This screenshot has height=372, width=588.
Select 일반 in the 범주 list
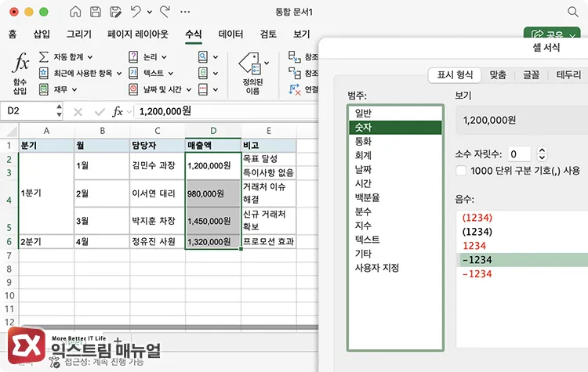[x=395, y=113]
